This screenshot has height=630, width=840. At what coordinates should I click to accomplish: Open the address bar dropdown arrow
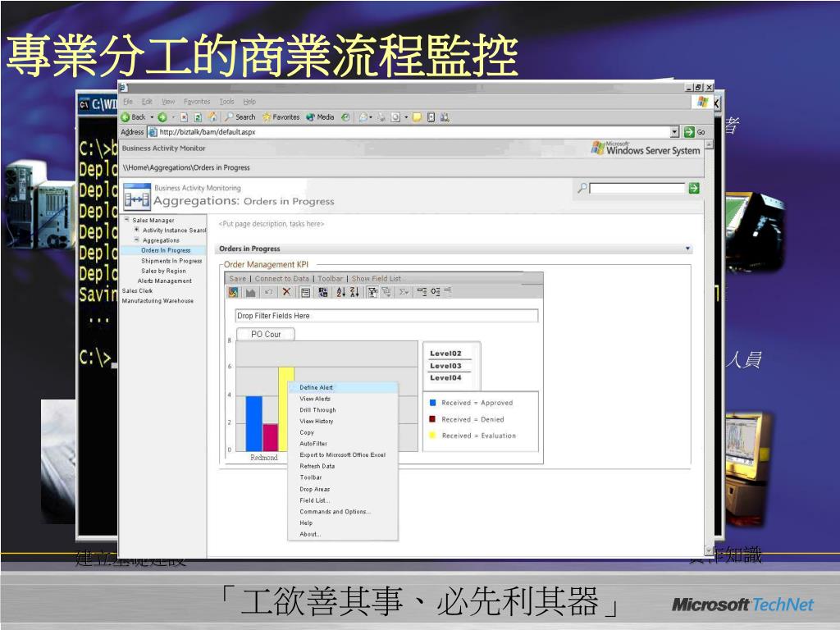tap(674, 132)
